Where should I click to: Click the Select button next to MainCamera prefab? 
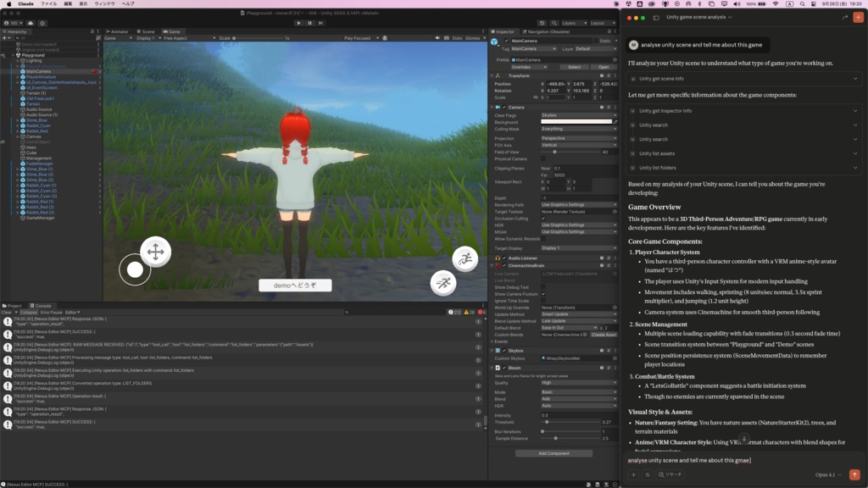(x=574, y=67)
